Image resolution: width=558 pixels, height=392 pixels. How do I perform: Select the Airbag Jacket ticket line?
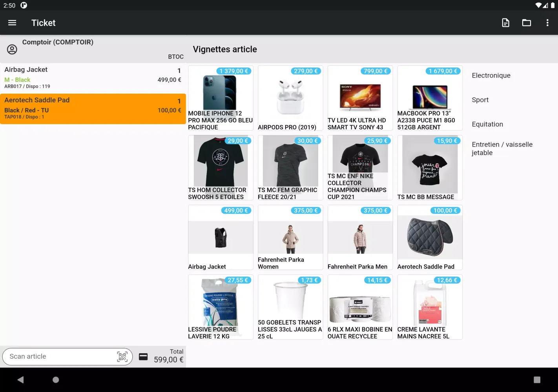93,78
